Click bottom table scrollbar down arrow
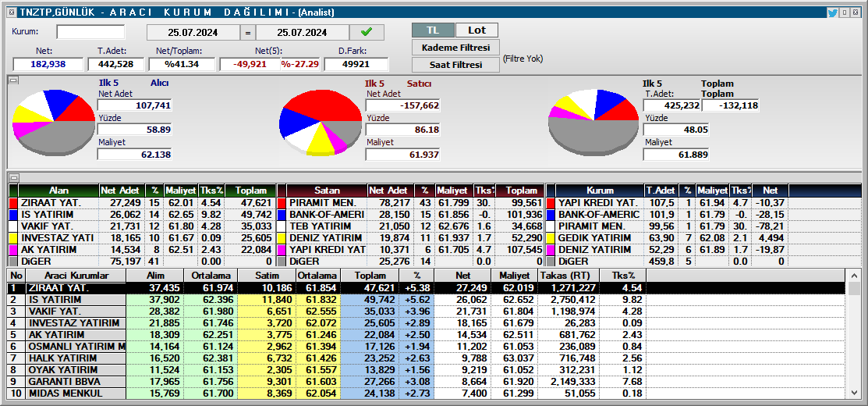 click(854, 393)
